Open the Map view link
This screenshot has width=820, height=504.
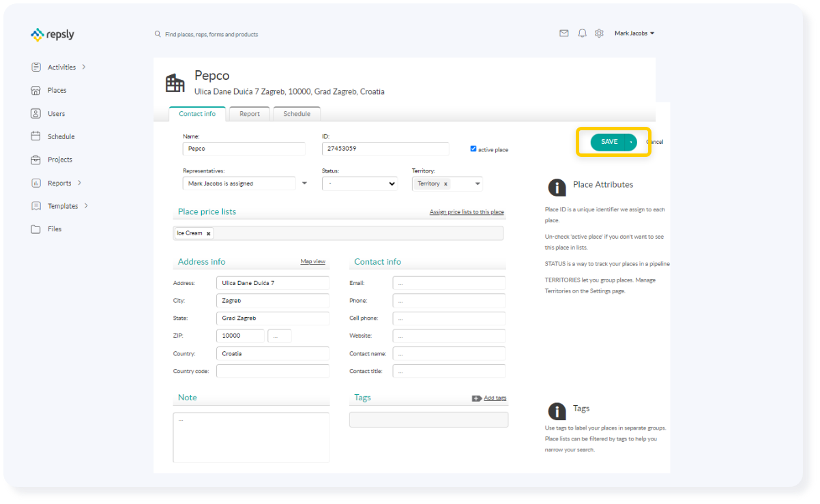tap(313, 262)
